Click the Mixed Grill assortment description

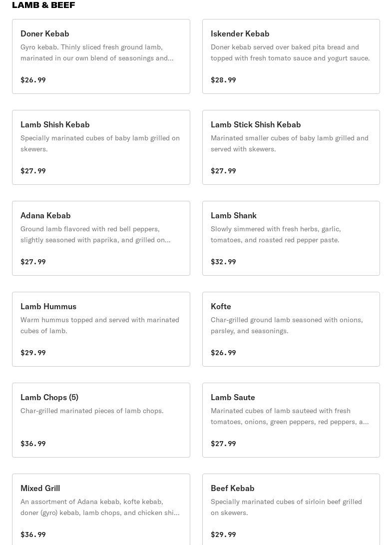pos(100,507)
